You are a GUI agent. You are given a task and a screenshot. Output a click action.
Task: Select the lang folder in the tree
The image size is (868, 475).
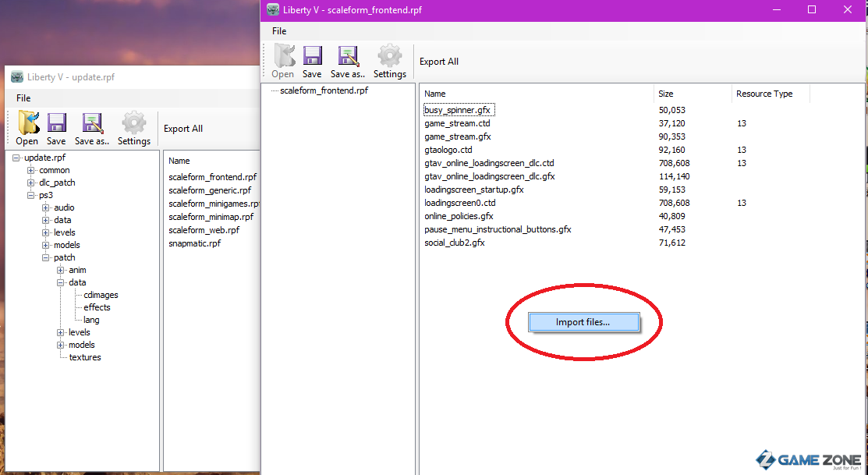[x=91, y=320]
